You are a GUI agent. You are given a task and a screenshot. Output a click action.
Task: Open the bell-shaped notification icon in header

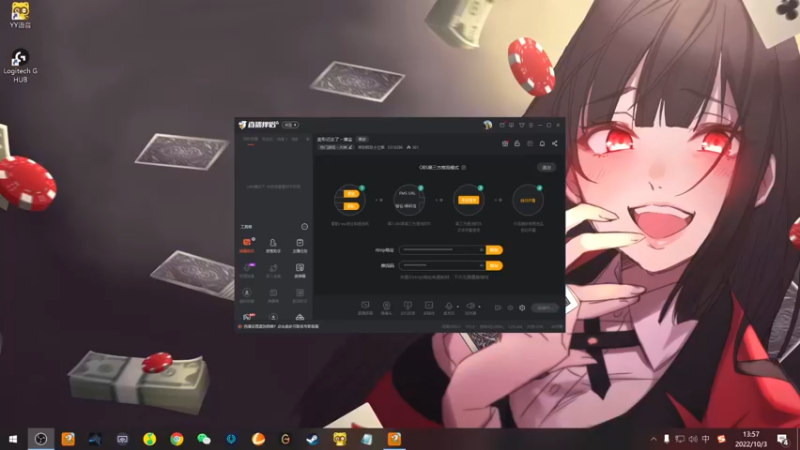[542, 144]
